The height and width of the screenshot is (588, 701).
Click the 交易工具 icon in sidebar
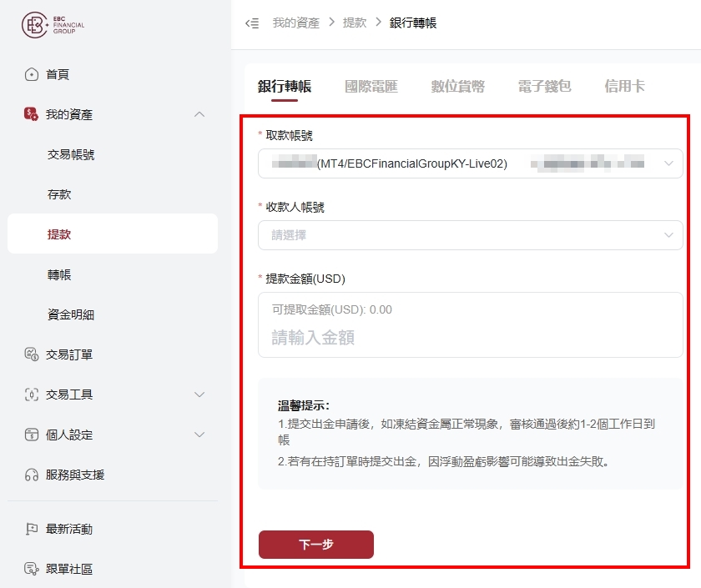point(32,395)
